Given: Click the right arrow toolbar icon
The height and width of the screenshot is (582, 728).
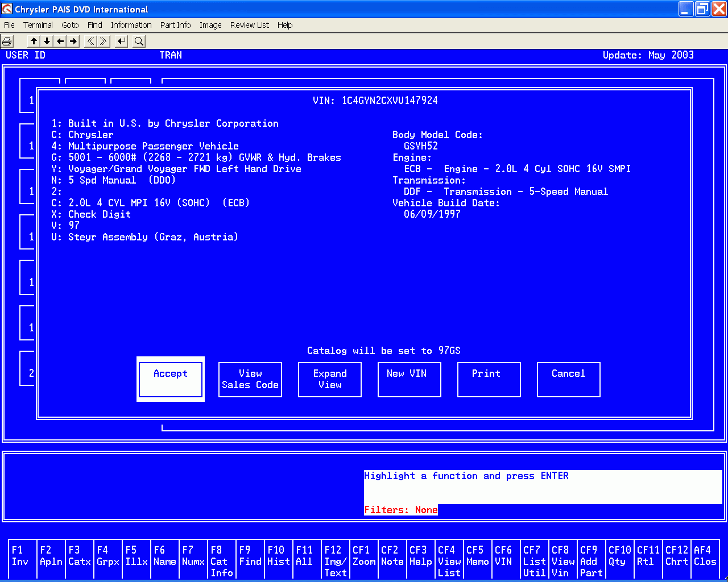Looking at the screenshot, I should coord(73,41).
